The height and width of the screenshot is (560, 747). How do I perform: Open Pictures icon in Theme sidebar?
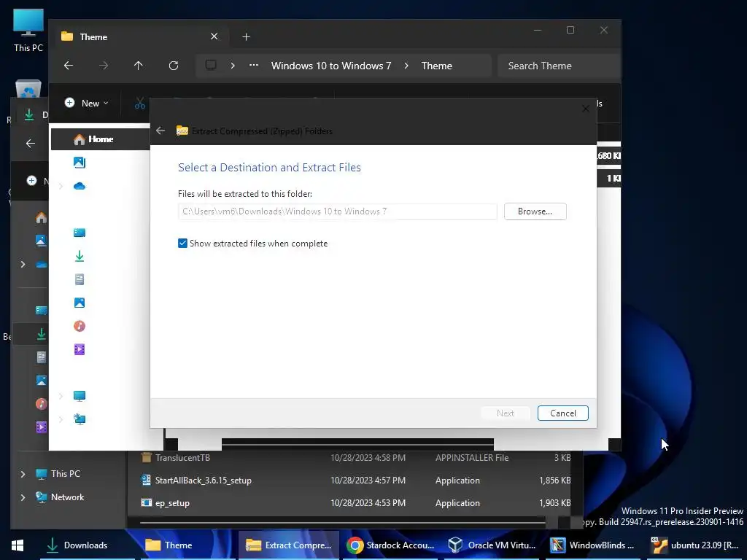[80, 303]
